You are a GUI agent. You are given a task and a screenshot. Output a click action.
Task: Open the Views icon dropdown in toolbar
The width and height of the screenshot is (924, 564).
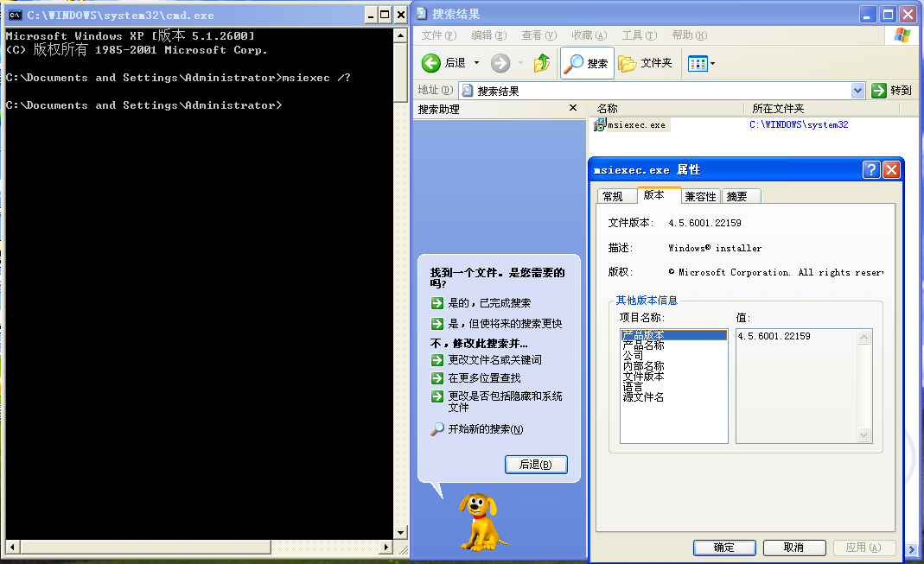click(701, 63)
